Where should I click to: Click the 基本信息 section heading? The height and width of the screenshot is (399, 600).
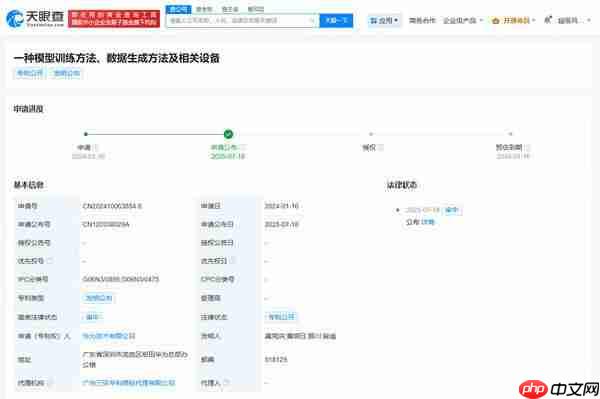28,185
